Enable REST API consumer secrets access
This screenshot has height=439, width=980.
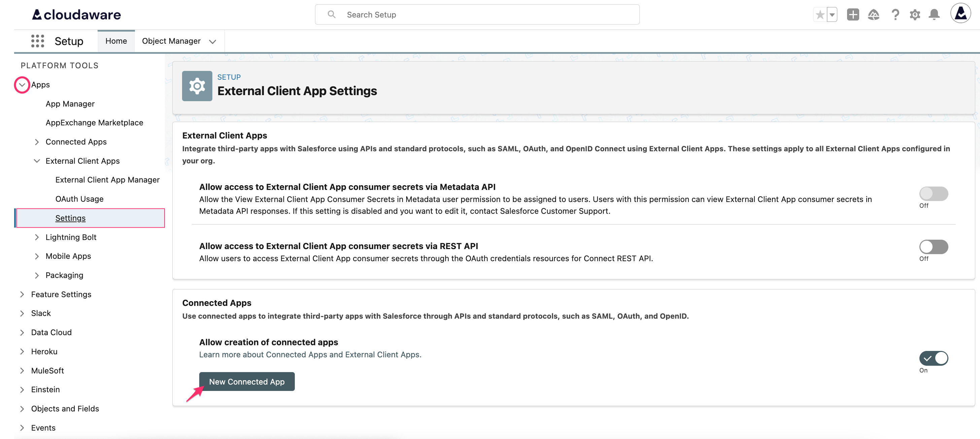(x=933, y=247)
